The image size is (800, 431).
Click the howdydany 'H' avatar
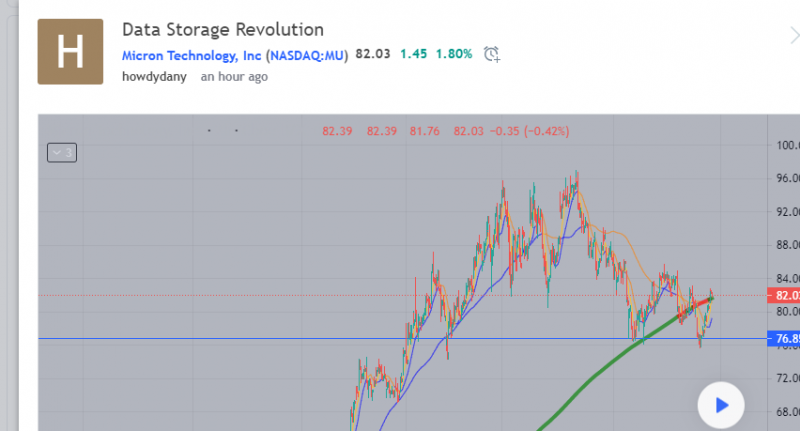(x=70, y=51)
